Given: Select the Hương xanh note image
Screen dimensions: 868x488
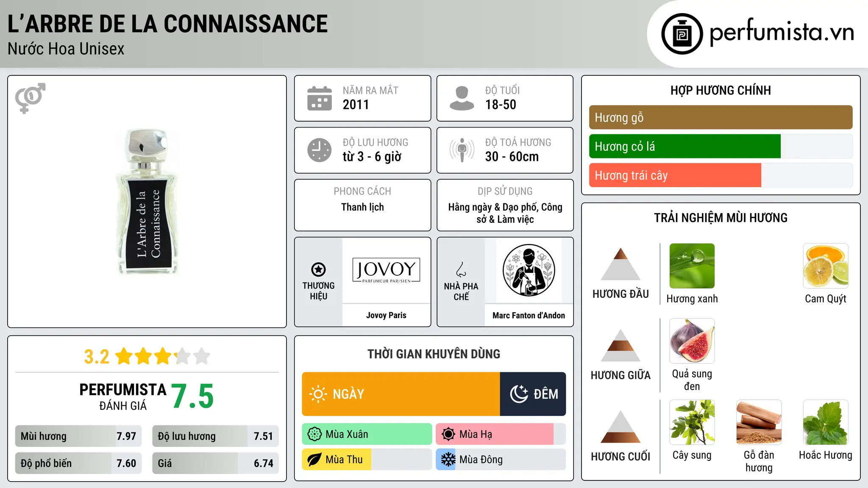Looking at the screenshot, I should pyautogui.click(x=692, y=266).
